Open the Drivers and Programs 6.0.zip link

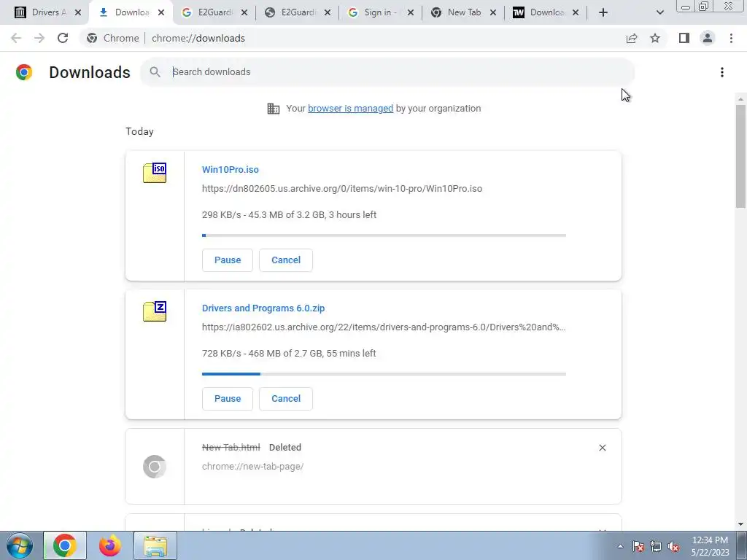[x=263, y=308]
